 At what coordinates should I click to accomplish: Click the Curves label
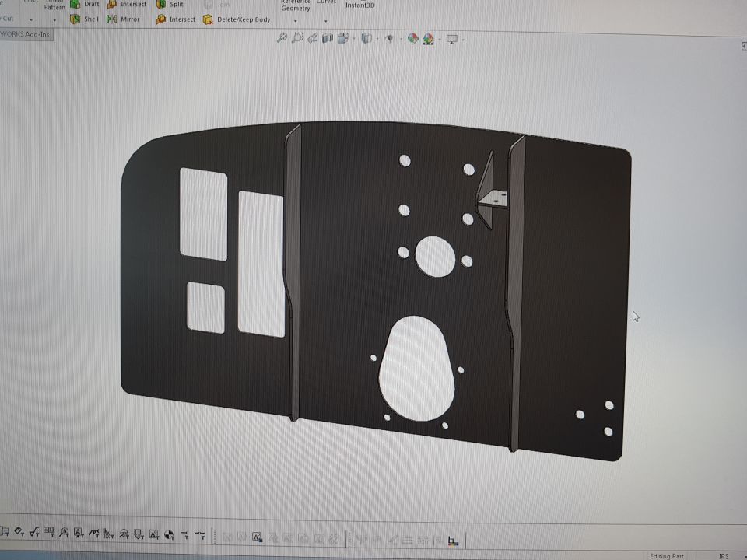(326, 2)
